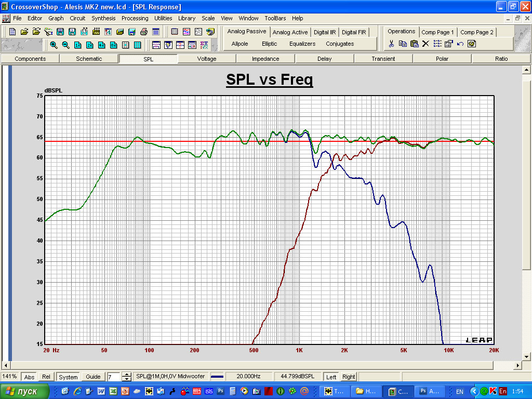Open the Digital FIR tab
This screenshot has height=399, width=532.
click(354, 32)
